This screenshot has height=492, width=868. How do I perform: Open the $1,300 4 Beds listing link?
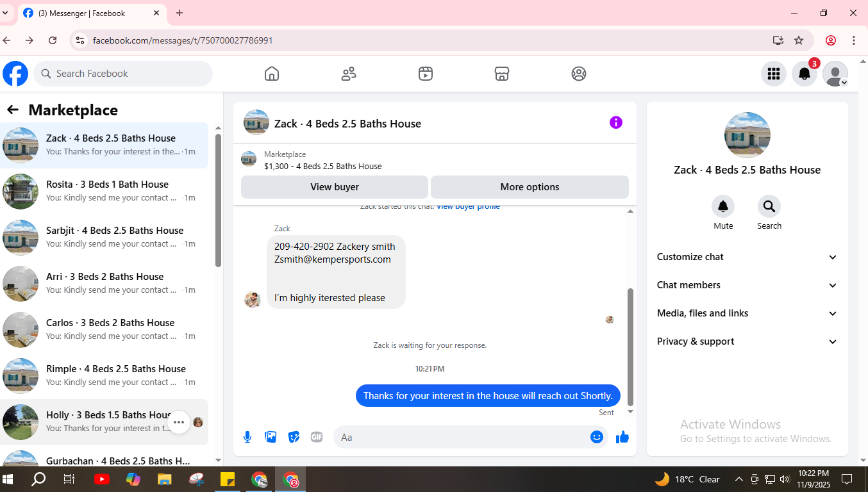pyautogui.click(x=323, y=167)
